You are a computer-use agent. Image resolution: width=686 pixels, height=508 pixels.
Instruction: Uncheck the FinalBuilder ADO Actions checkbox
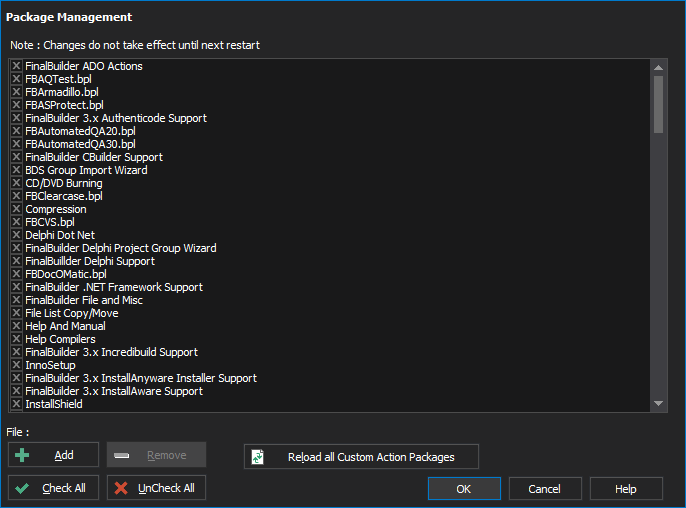tap(16, 66)
